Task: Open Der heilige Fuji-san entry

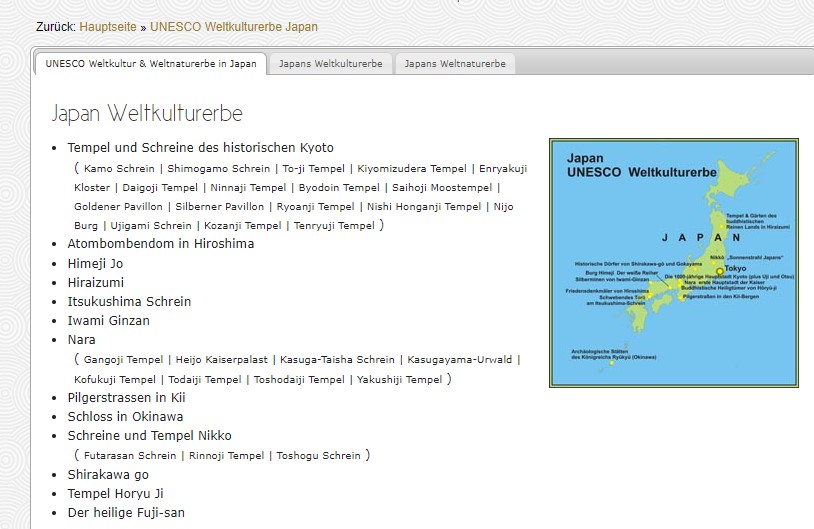Action: pyautogui.click(x=126, y=513)
